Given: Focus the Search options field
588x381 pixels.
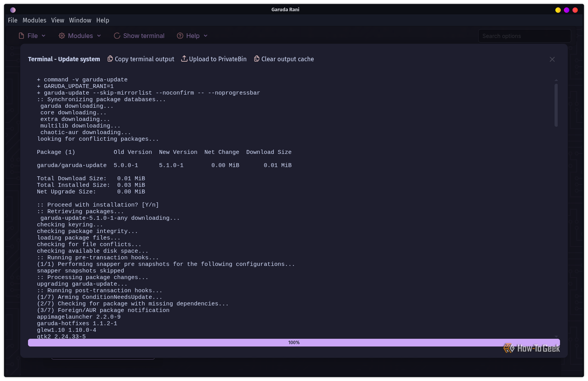Looking at the screenshot, I should coord(524,36).
